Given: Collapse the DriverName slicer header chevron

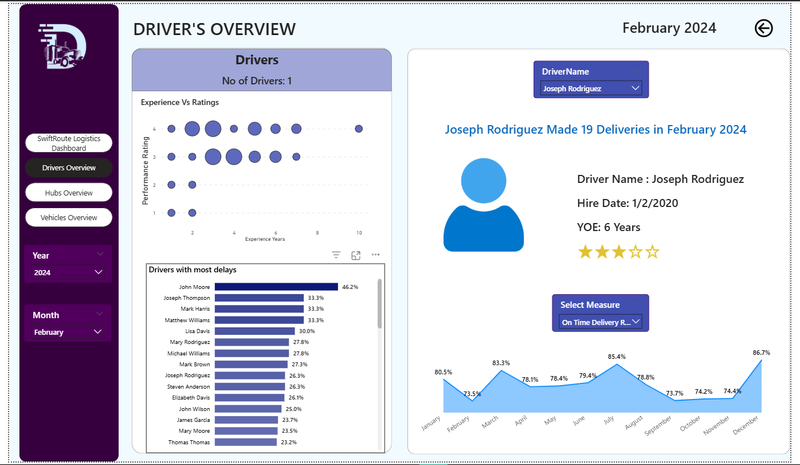Looking at the screenshot, I should click(637, 70).
